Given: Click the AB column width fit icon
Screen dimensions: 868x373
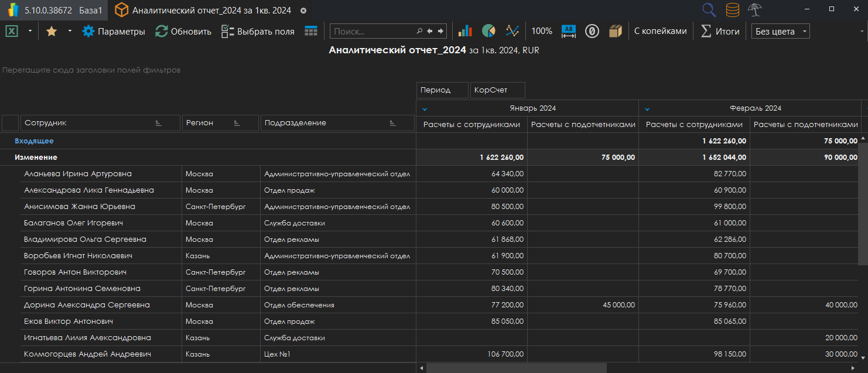Looking at the screenshot, I should coord(569,32).
